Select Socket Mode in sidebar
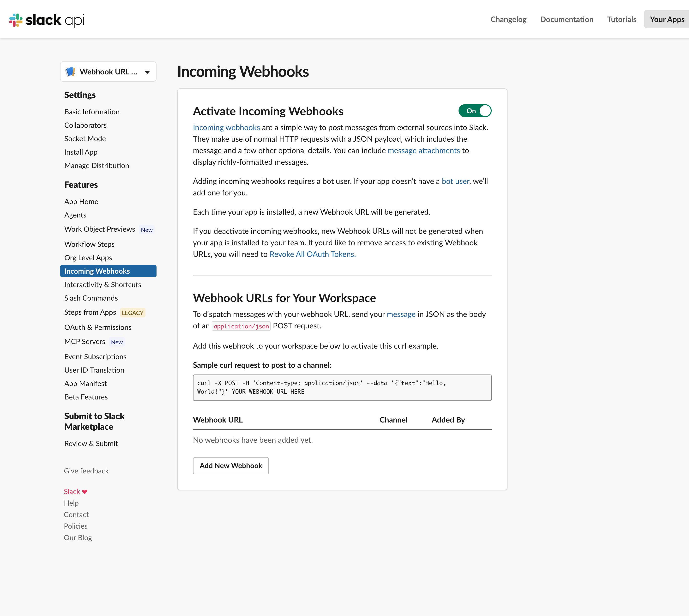This screenshot has height=616, width=689. [x=85, y=139]
